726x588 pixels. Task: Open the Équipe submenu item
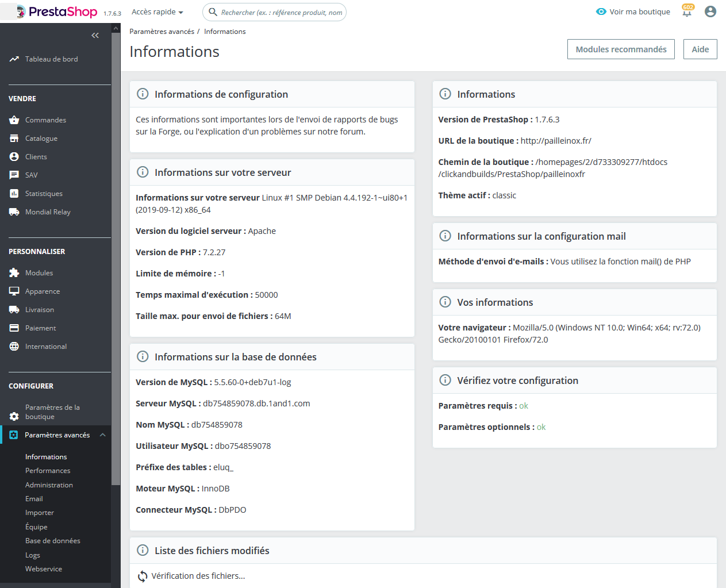pos(36,527)
